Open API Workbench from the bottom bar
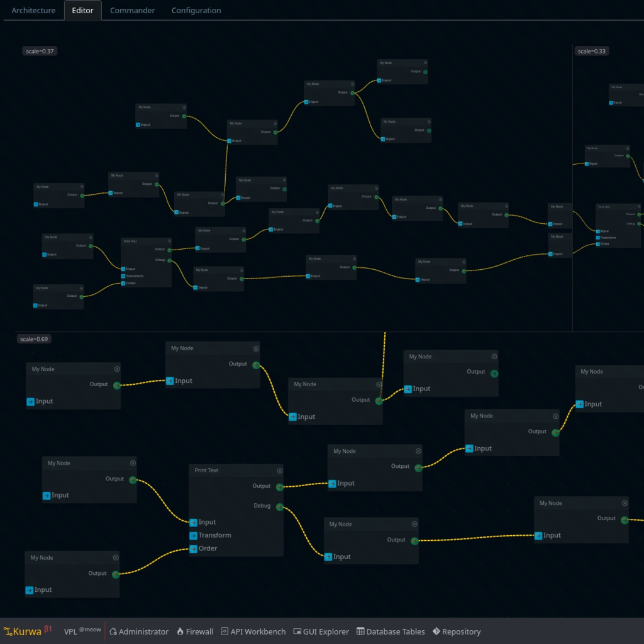The height and width of the screenshot is (644, 644). click(x=253, y=631)
